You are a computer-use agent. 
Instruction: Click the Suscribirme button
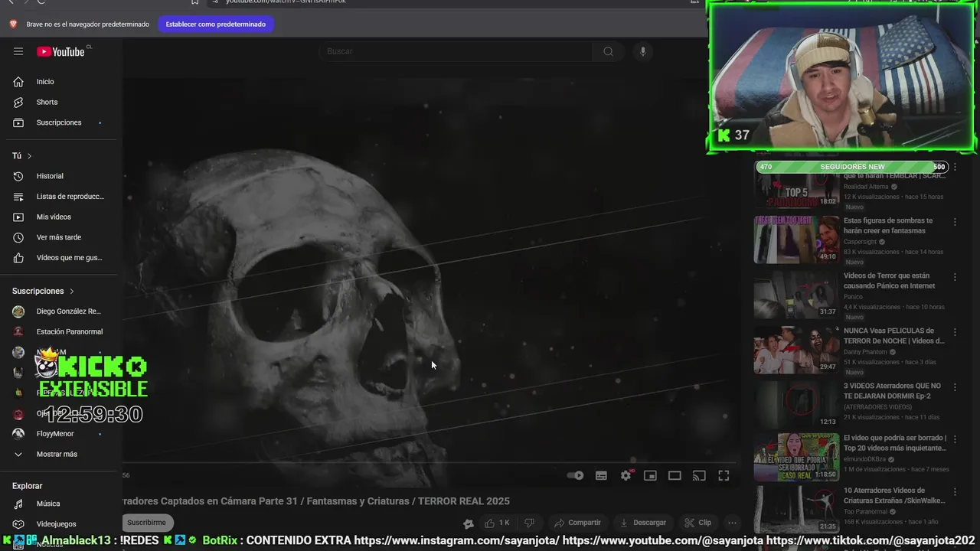[x=146, y=523]
